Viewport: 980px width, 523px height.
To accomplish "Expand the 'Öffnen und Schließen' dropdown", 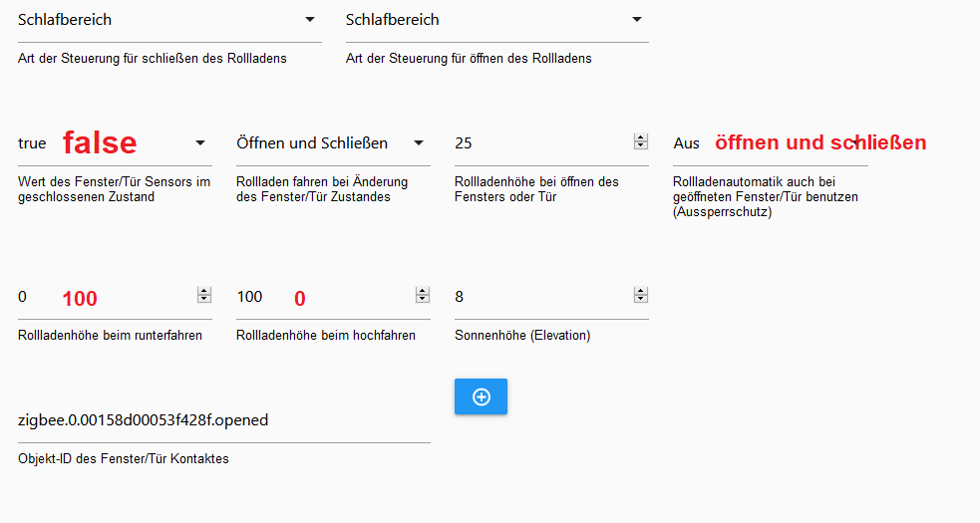I will click(x=333, y=143).
